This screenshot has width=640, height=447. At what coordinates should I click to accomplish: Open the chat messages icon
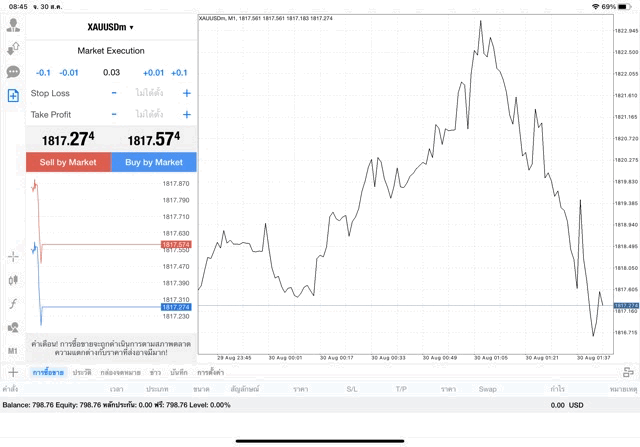13,72
